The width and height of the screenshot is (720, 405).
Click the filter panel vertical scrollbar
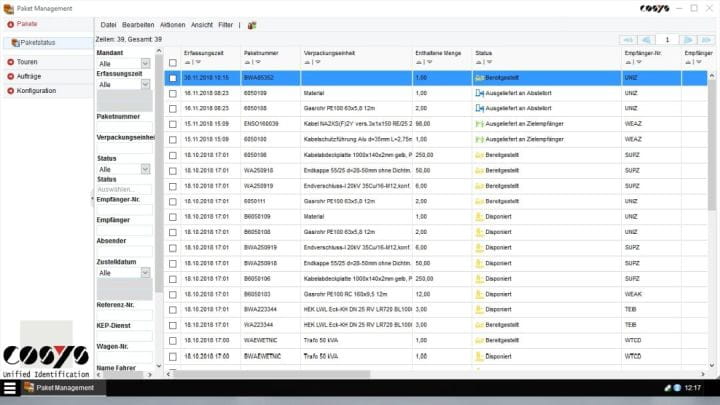point(159,172)
